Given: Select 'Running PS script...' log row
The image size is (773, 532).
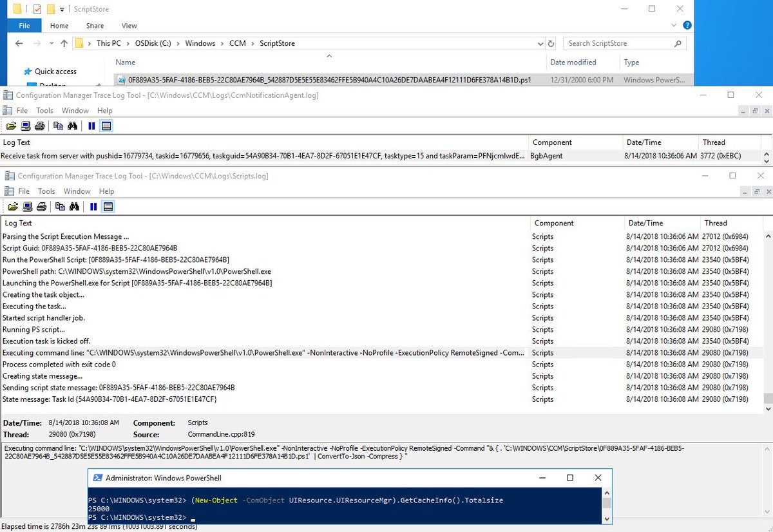Looking at the screenshot, I should 381,330.
